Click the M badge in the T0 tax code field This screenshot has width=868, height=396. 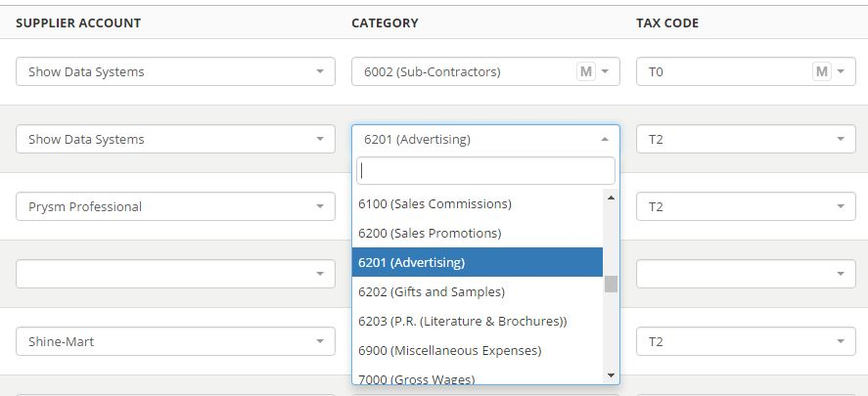coord(822,71)
